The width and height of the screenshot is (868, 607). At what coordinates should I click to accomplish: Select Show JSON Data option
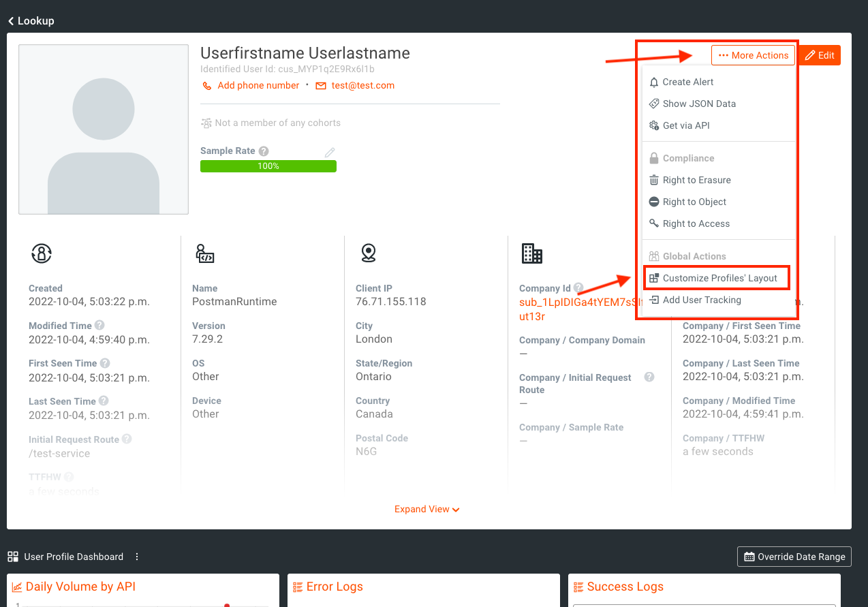[x=698, y=104]
